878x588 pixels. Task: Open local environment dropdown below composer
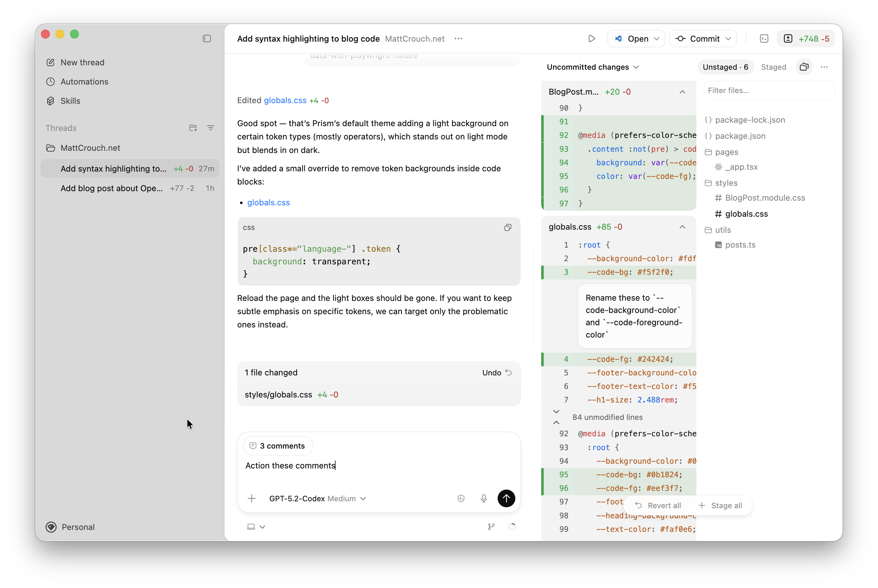256,527
